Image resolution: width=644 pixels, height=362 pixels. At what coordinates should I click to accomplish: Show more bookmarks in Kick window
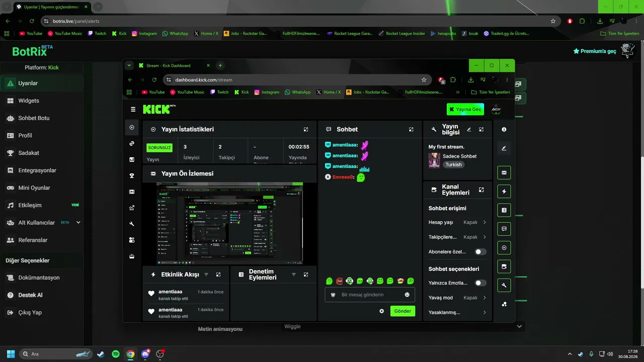(458, 92)
